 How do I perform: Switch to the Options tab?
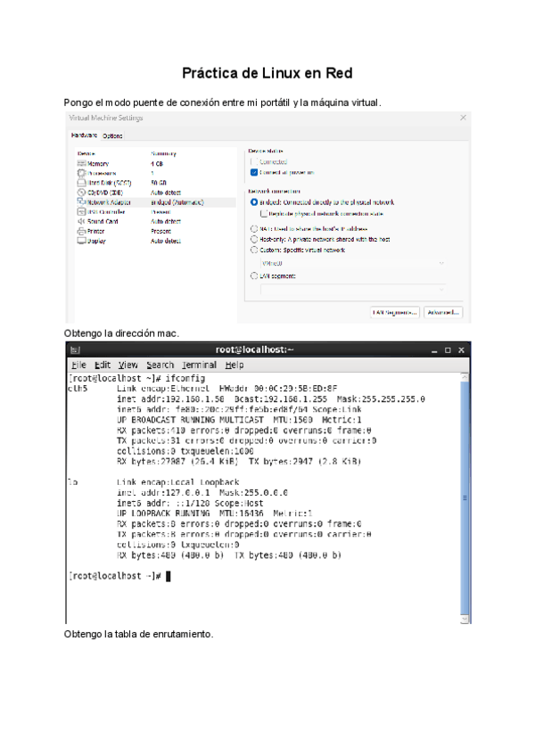pyautogui.click(x=112, y=136)
